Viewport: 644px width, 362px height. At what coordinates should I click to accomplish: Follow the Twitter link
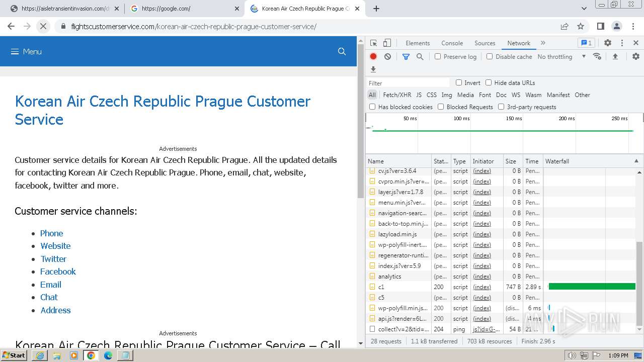[53, 259]
